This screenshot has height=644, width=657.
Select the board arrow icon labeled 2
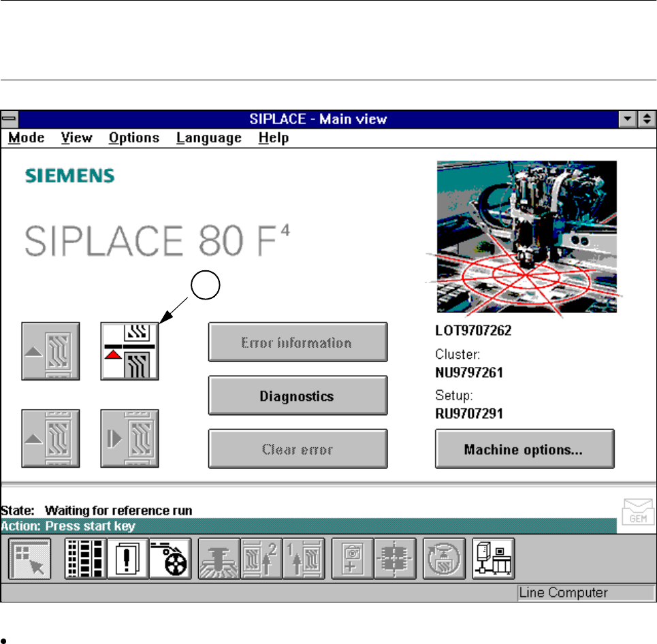click(261, 559)
